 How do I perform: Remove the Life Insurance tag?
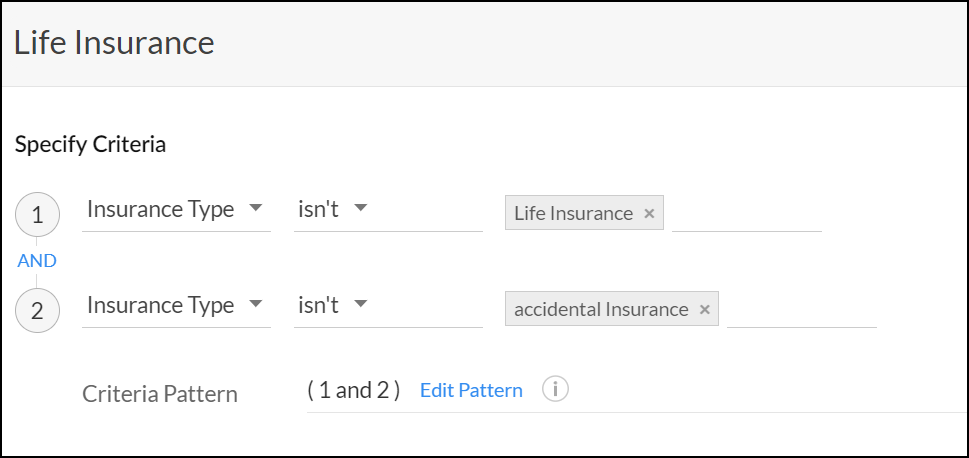(649, 214)
